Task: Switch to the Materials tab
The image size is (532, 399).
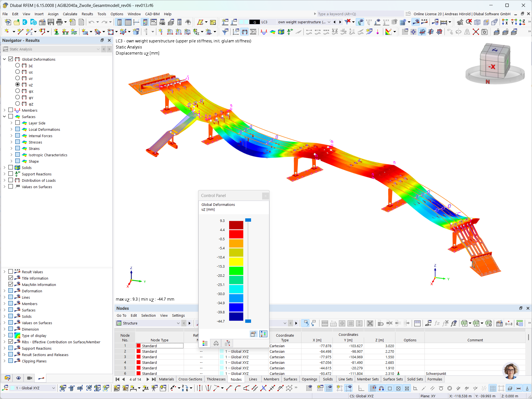Action: pos(167,379)
